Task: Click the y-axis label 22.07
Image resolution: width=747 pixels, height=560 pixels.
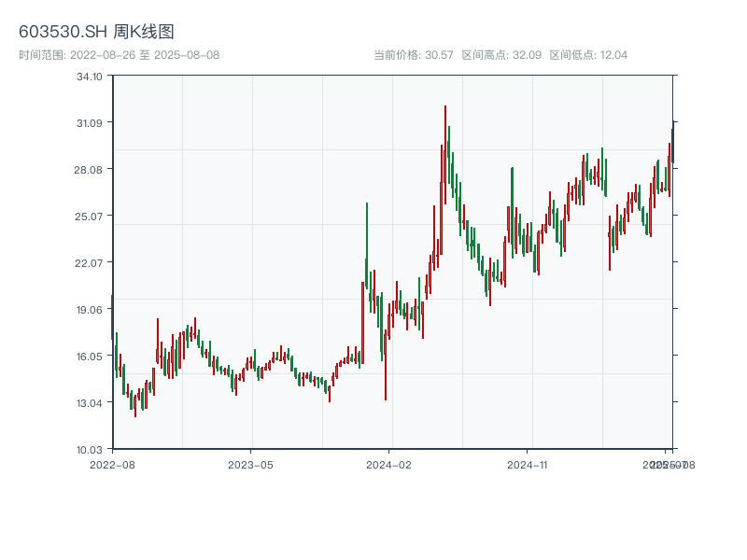Action: pos(89,263)
